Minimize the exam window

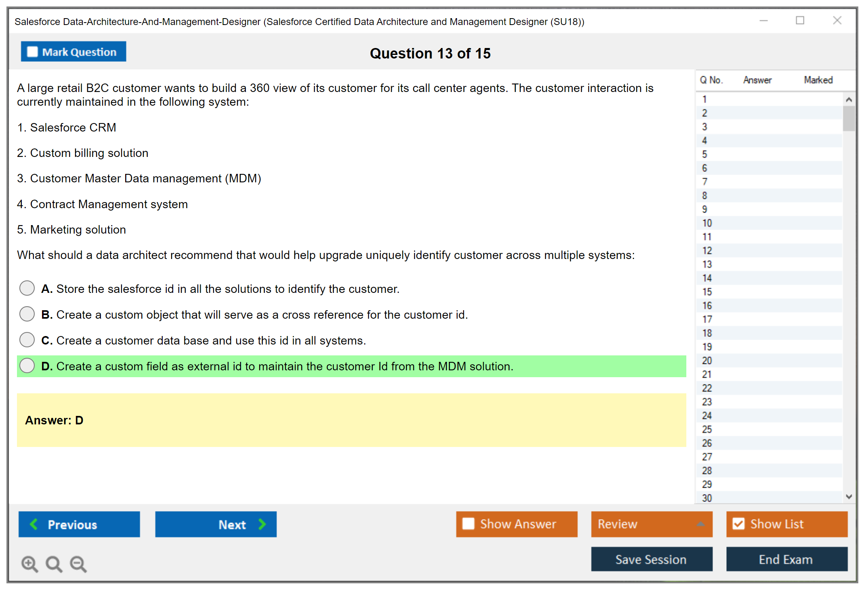tap(763, 21)
